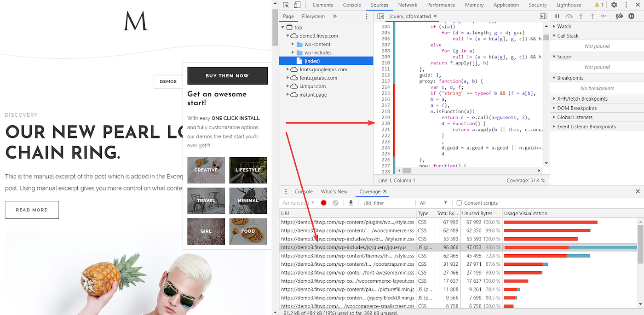This screenshot has width=644, height=315.
Task: Switch to the Network tab
Action: pyautogui.click(x=408, y=5)
